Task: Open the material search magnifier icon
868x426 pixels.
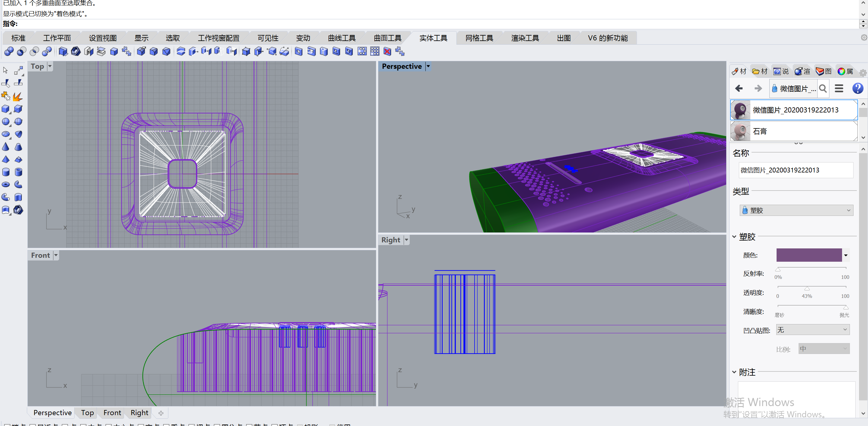Action: click(822, 89)
